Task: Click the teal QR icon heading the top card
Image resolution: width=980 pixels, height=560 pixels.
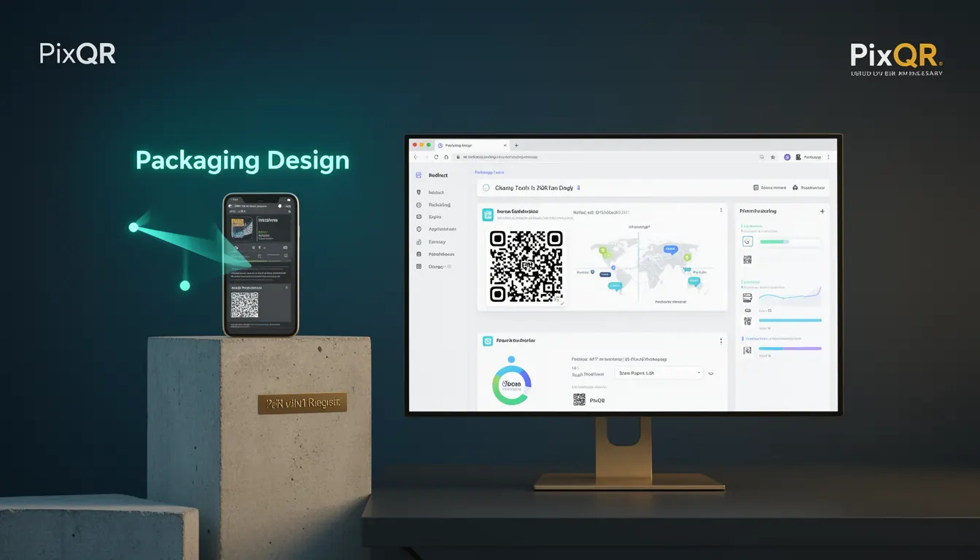Action: tap(488, 214)
